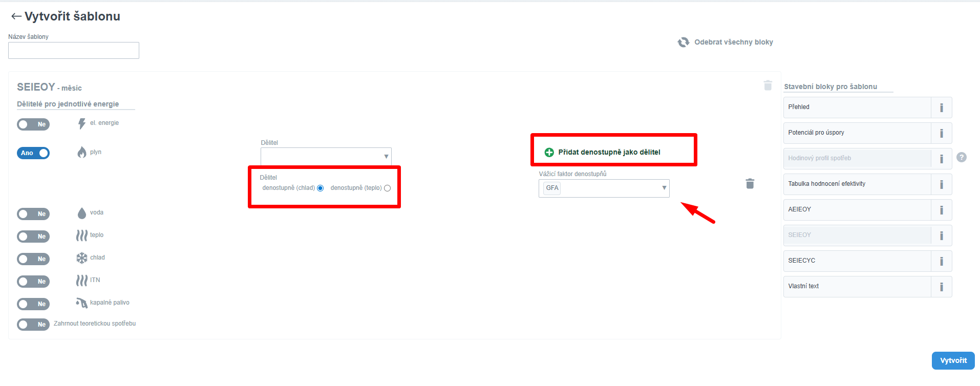Add the AEIEOY building block
The height and width of the screenshot is (386, 980).
pyautogui.click(x=857, y=210)
